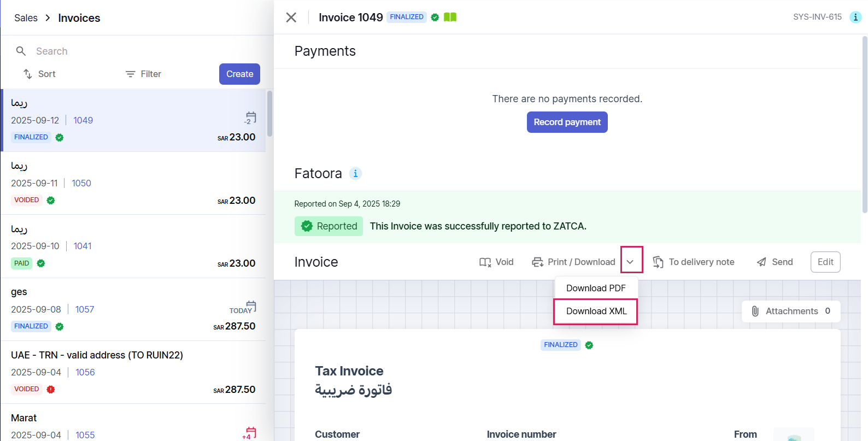The width and height of the screenshot is (868, 441).
Task: Click the green book icon beside Invoice 1049
Action: tap(450, 17)
